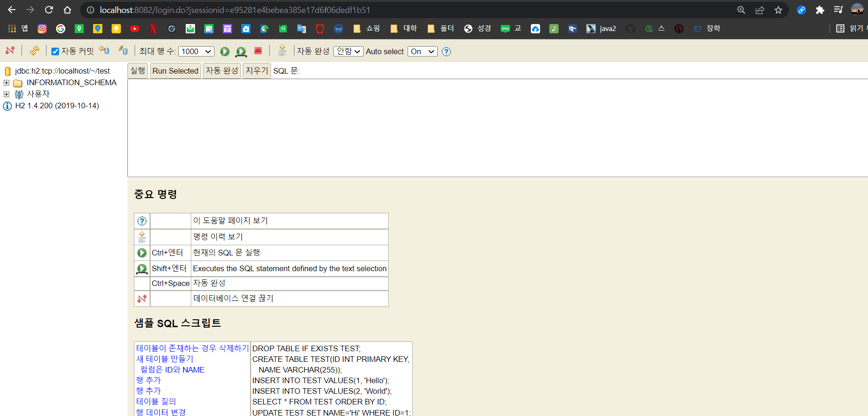Image resolution: width=868 pixels, height=416 pixels.
Task: Click the green Run SQL icon
Action: coord(225,51)
